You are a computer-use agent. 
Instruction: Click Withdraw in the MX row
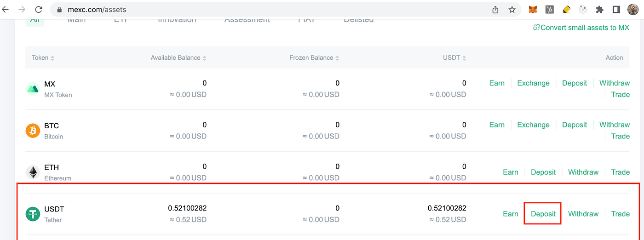[615, 83]
